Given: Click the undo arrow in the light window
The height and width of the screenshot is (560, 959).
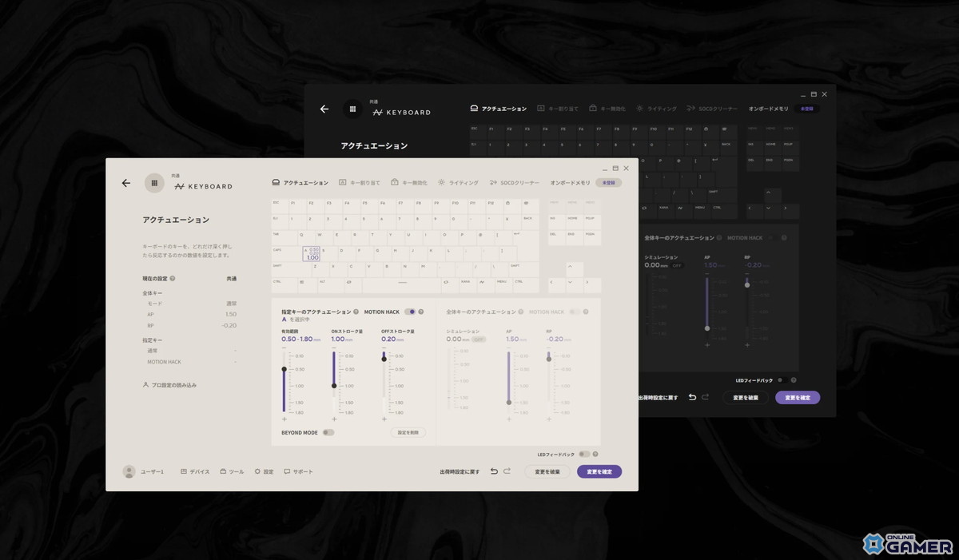Looking at the screenshot, I should (494, 471).
